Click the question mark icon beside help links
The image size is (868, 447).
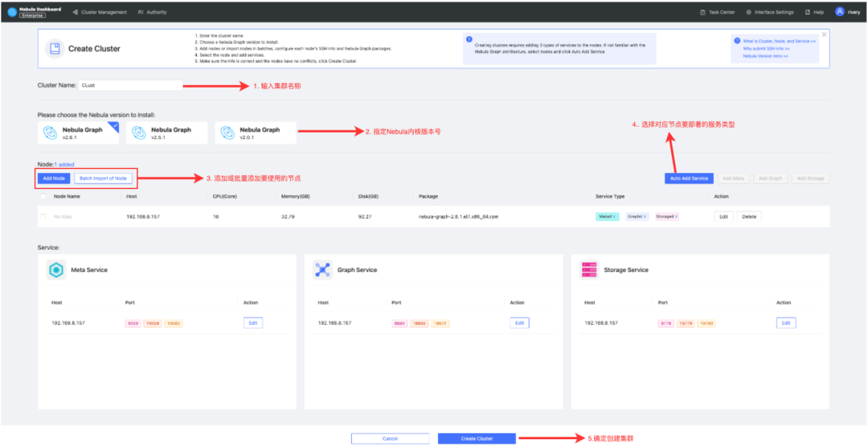click(737, 40)
